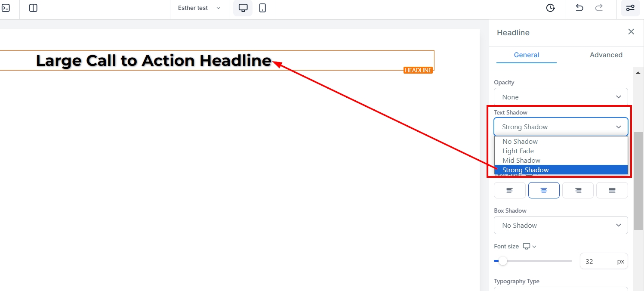Toggle the settings sliders icon
This screenshot has width=644, height=291.
point(630,8)
